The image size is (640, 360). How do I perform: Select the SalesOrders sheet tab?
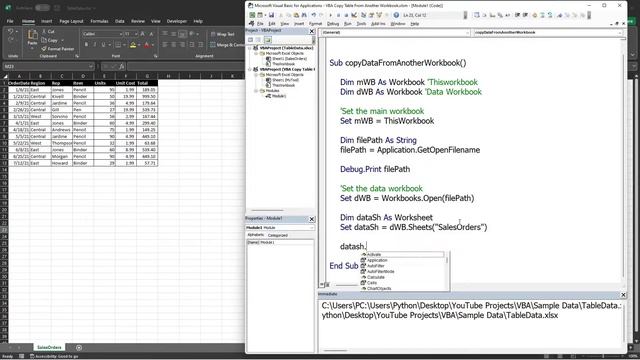point(49,347)
